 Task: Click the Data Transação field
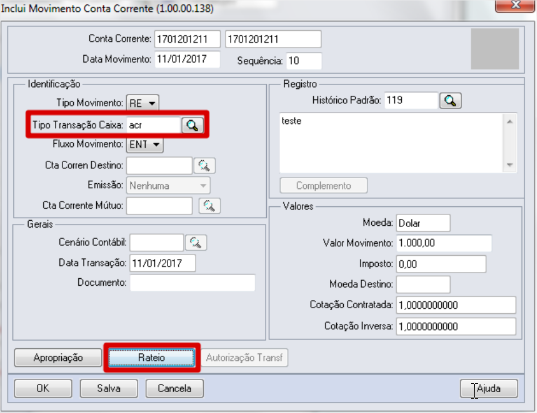162,263
